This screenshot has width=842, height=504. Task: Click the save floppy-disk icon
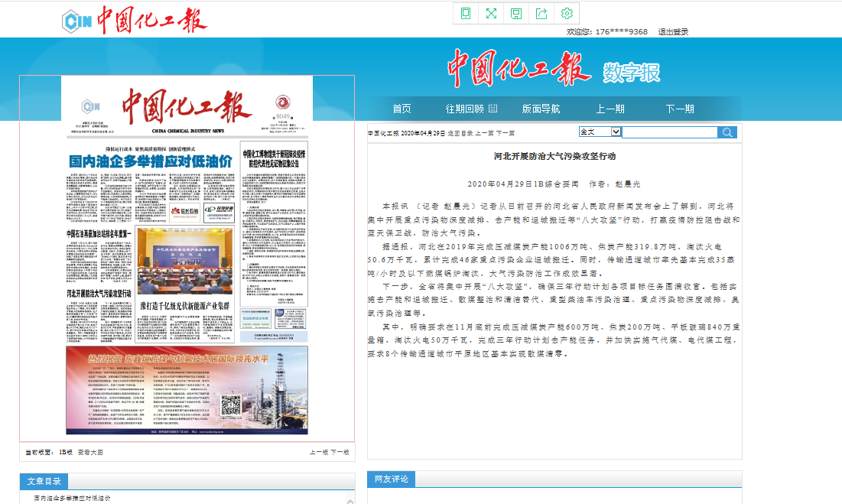tap(516, 13)
